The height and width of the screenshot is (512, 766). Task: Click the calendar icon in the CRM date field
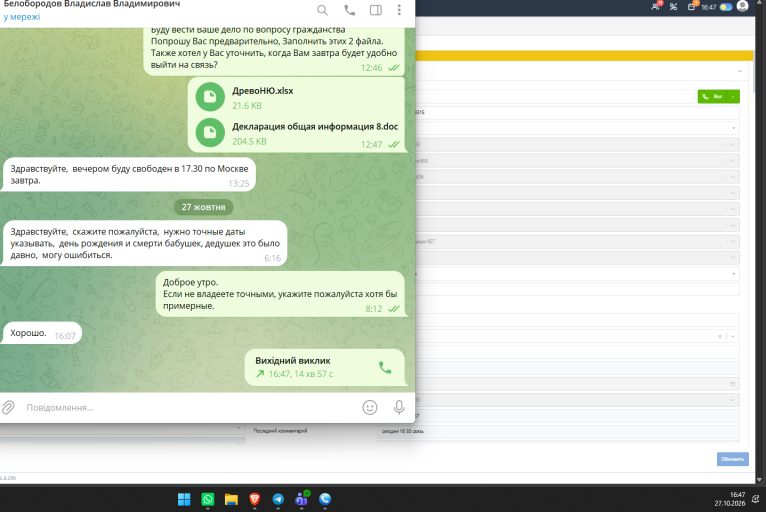[732, 384]
